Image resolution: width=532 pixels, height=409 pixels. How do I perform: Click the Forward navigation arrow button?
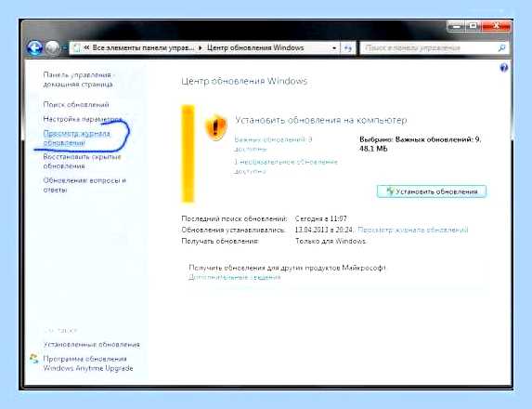click(x=52, y=48)
